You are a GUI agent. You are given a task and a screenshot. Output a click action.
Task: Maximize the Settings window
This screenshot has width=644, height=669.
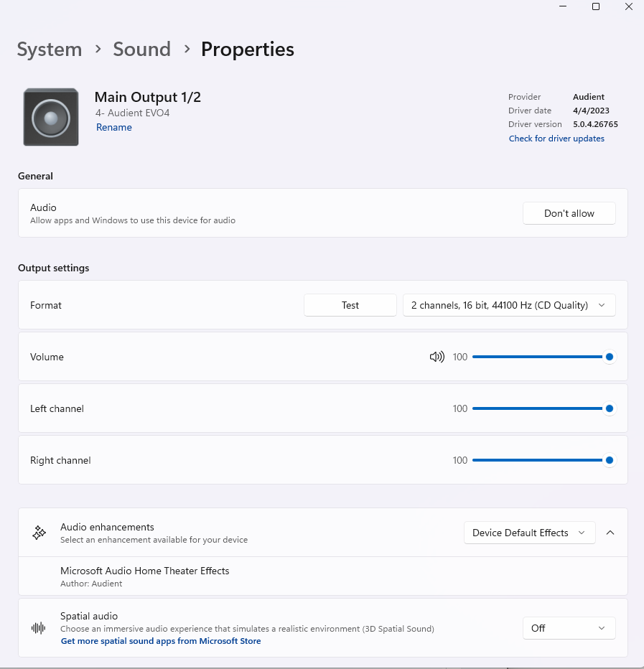pyautogui.click(x=595, y=6)
